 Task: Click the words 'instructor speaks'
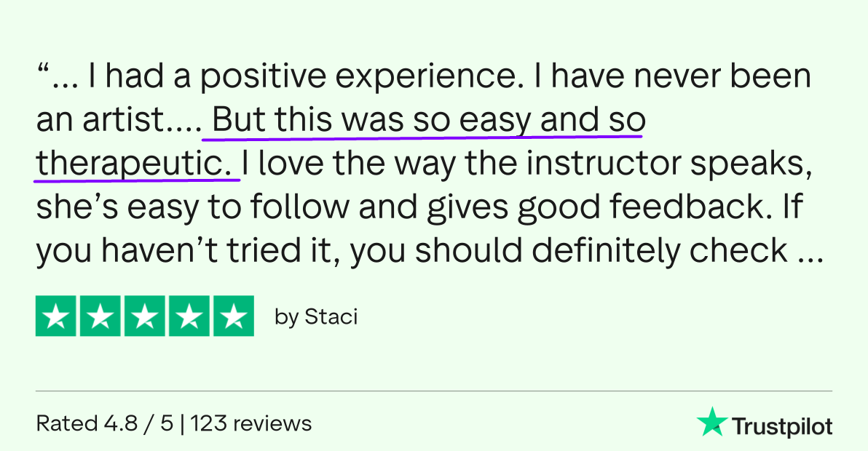click(668, 164)
